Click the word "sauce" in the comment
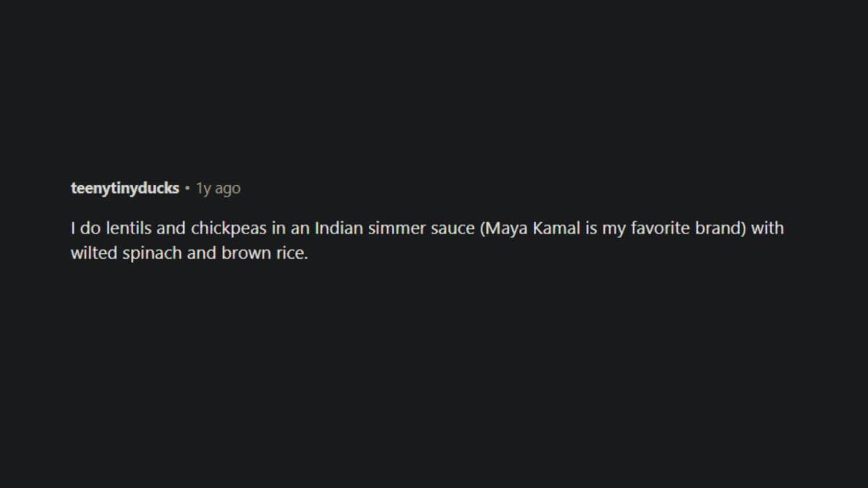Screen dimensions: 868x488 (x=453, y=229)
